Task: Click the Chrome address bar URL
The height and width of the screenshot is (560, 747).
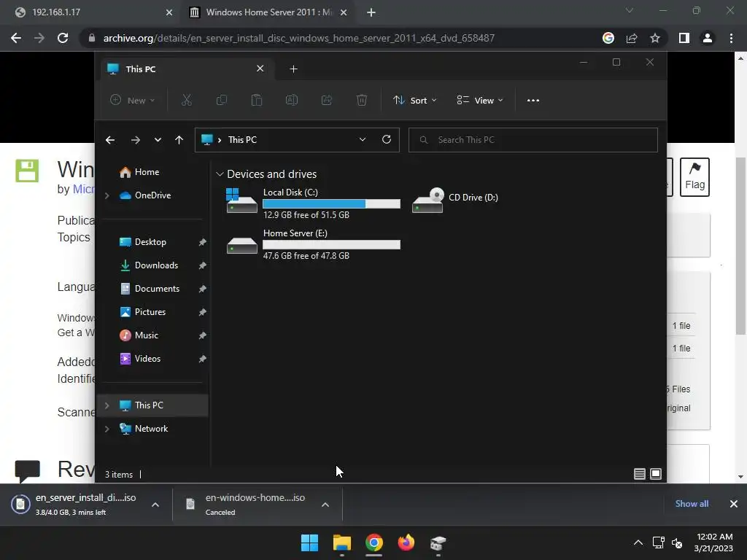Action: [x=298, y=38]
